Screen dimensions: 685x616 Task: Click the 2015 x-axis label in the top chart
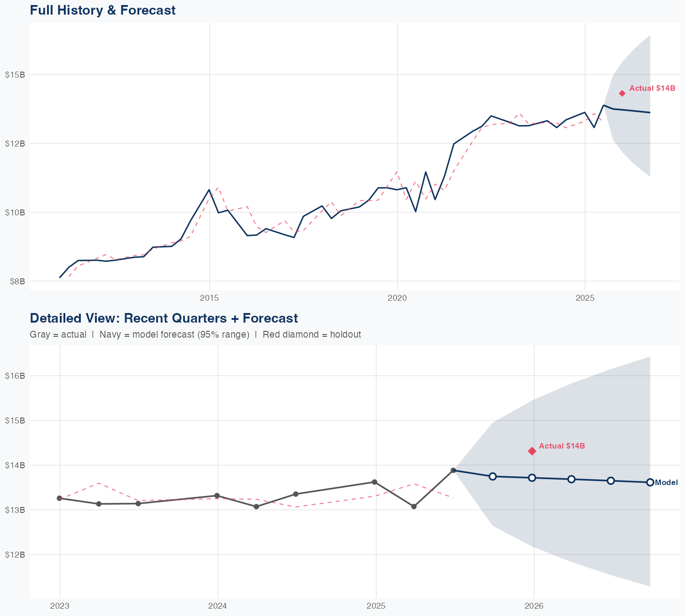pos(210,298)
